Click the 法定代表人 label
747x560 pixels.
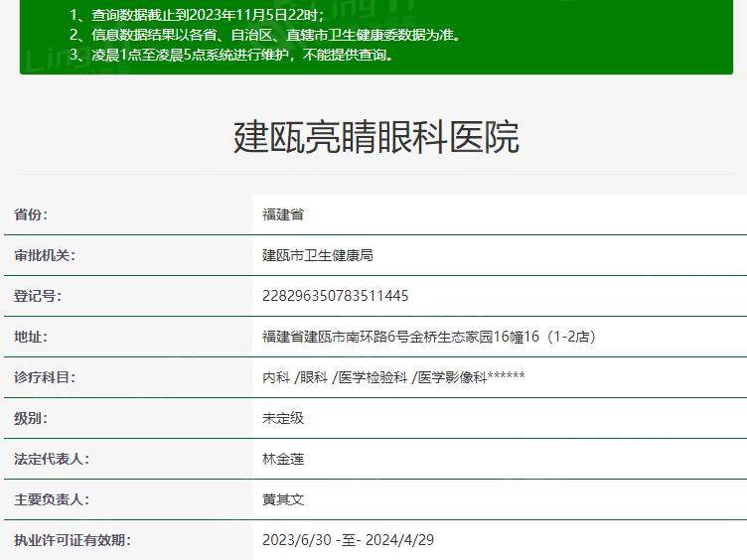[x=52, y=459]
